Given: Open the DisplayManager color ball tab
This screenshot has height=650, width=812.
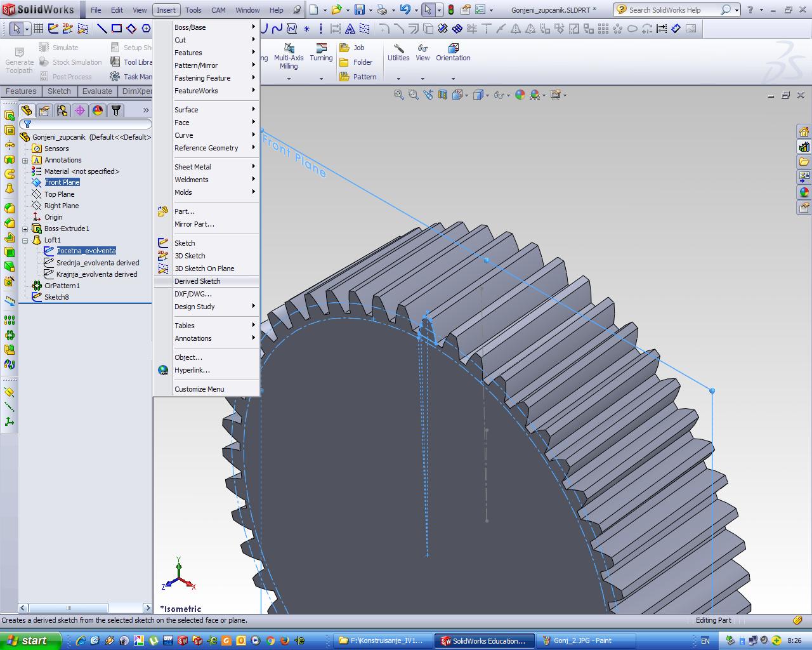Looking at the screenshot, I should (98, 110).
